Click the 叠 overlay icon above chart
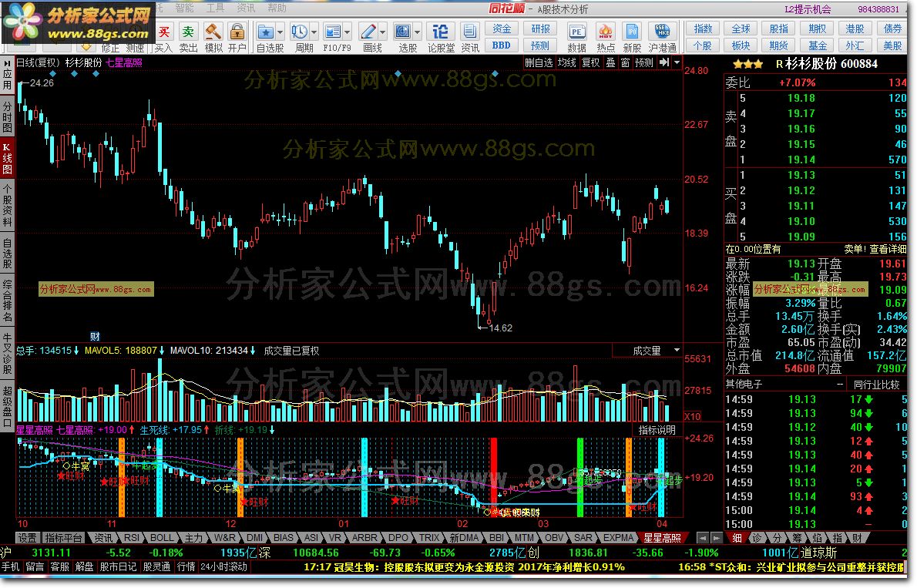Screen dimensions: 917x588 [x=610, y=62]
